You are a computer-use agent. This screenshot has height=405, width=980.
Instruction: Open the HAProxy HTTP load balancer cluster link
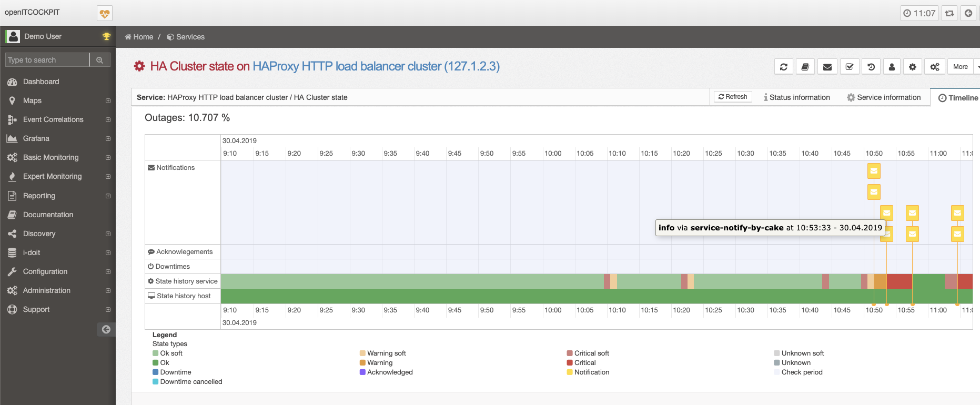(x=376, y=66)
